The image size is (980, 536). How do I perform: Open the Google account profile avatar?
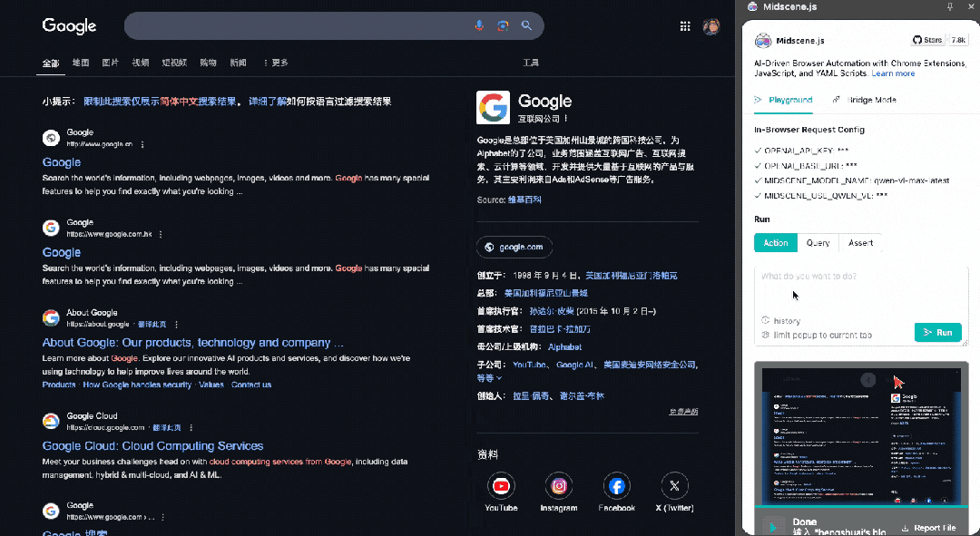pyautogui.click(x=710, y=26)
